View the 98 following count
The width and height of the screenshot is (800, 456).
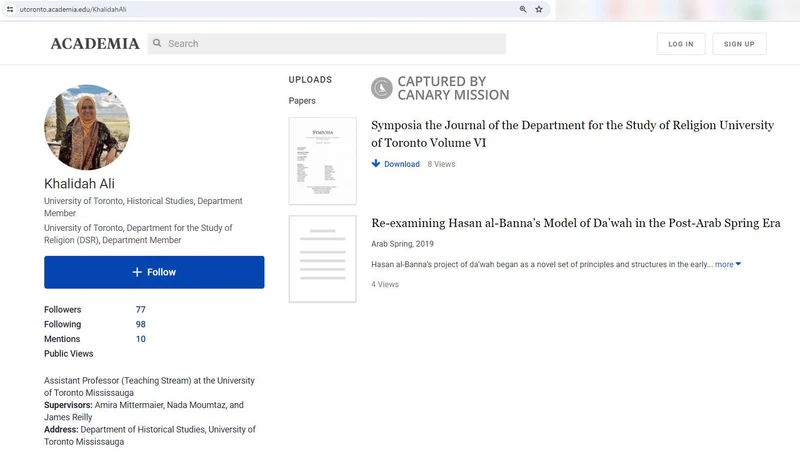(141, 325)
